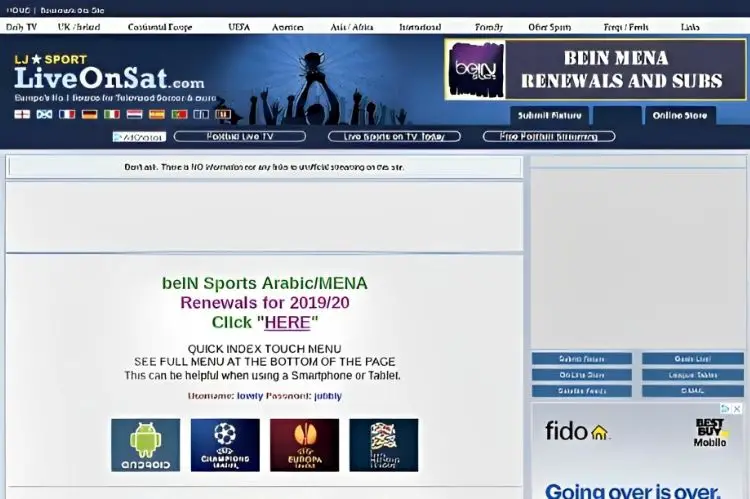The width and height of the screenshot is (750, 499).
Task: Click the Football Live TV pill button
Action: point(240,136)
